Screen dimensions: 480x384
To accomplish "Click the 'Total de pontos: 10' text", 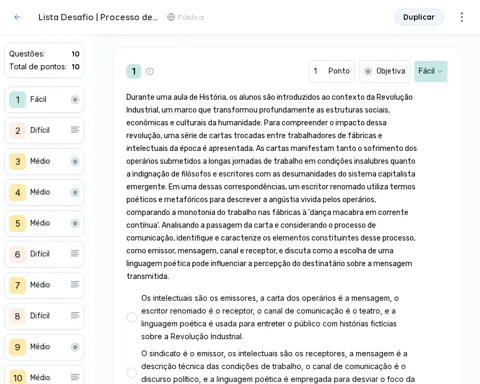I will [44, 67].
